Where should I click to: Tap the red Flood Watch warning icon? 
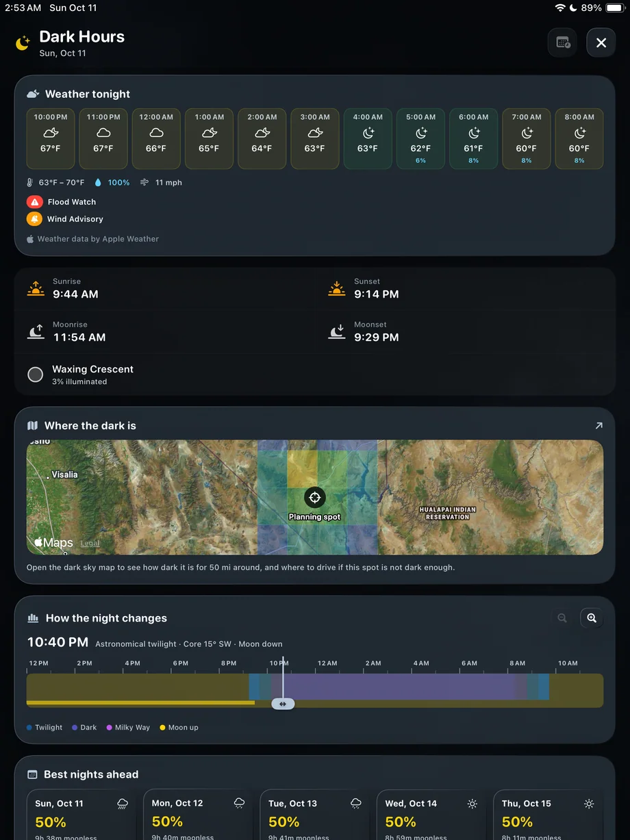pos(34,202)
